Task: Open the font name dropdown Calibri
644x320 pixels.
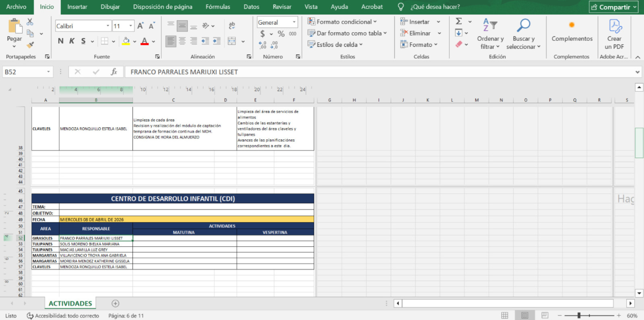Action: pos(108,26)
